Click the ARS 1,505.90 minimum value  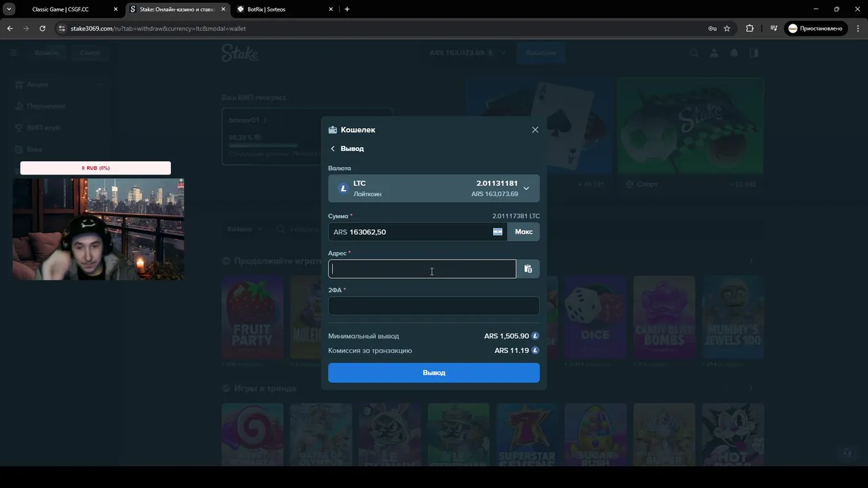(x=507, y=335)
